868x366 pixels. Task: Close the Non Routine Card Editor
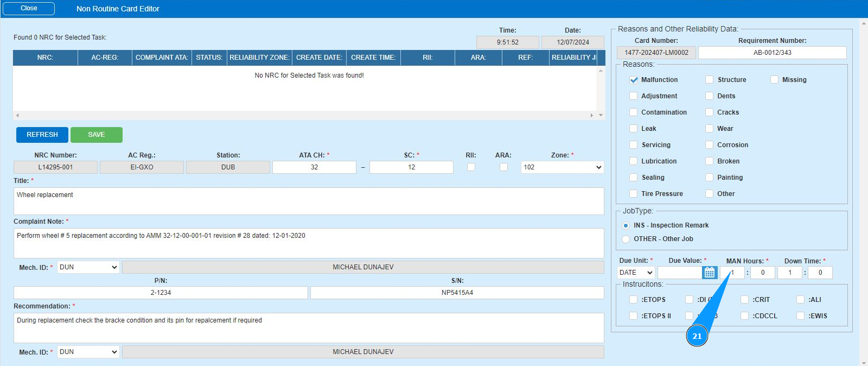click(29, 9)
